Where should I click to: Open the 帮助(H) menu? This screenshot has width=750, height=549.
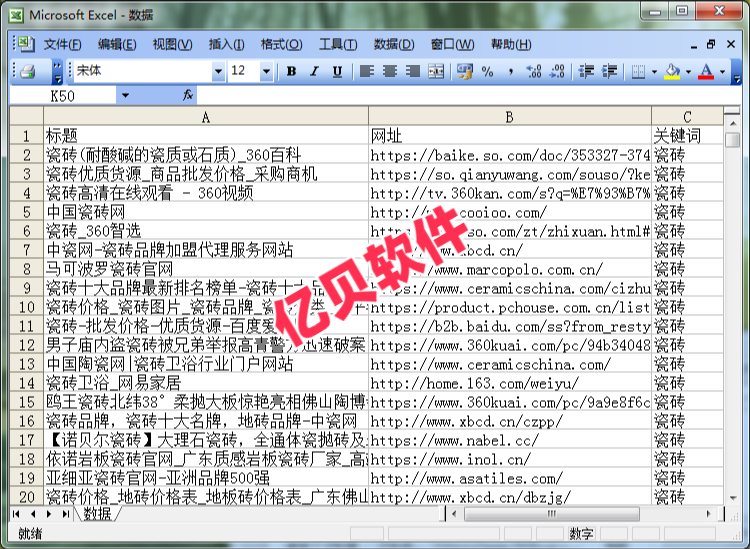point(511,44)
